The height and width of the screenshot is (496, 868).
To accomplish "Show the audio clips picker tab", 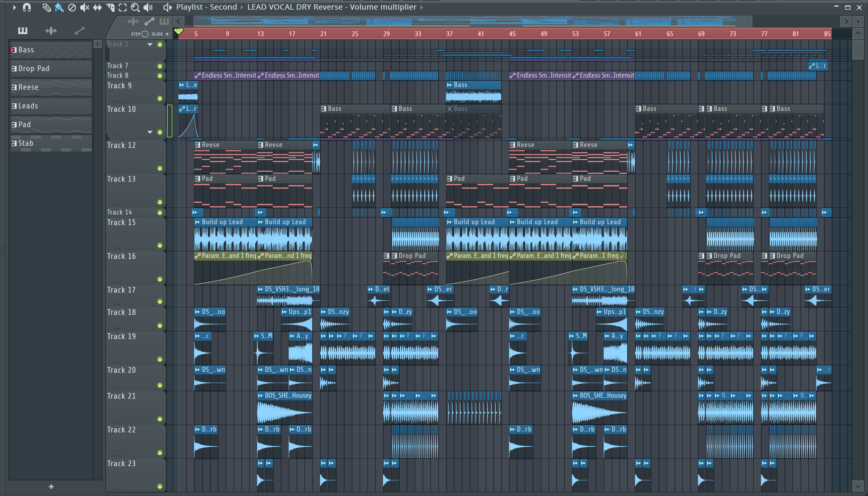I will [51, 31].
